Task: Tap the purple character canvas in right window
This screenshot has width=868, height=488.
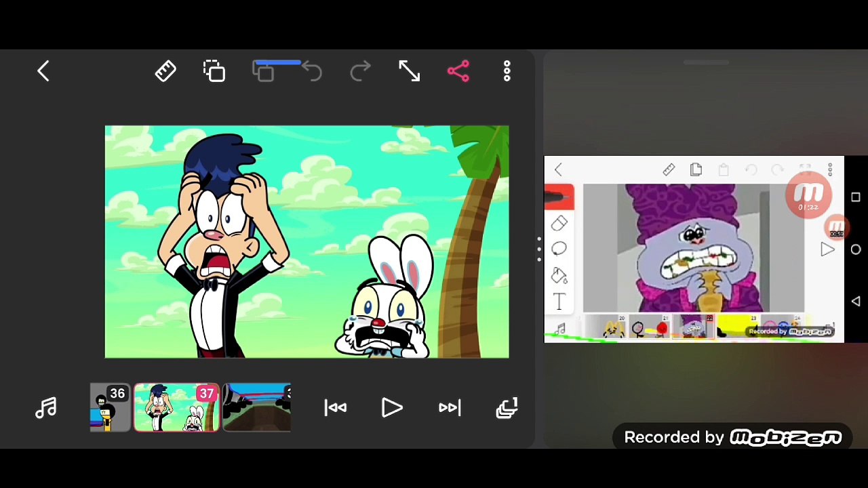Action: [x=693, y=248]
